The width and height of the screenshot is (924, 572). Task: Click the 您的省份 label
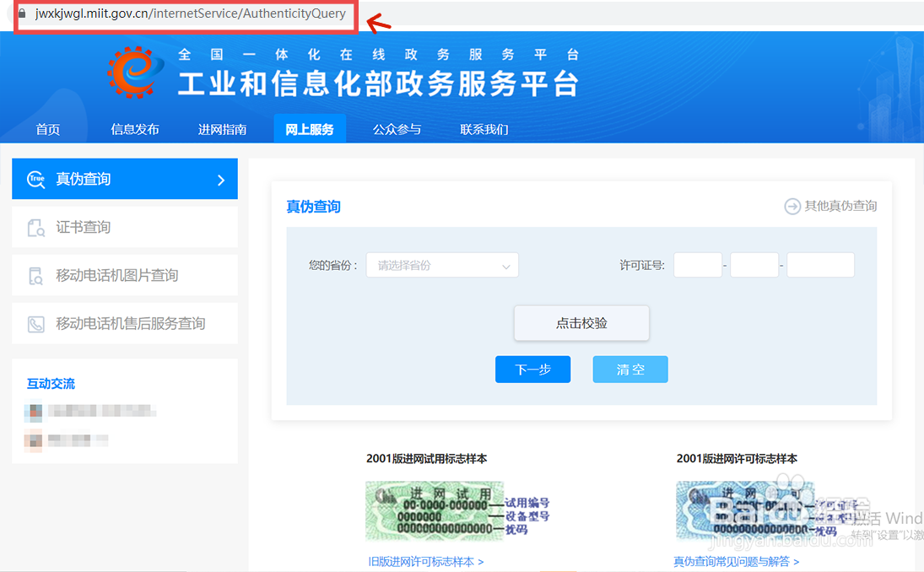point(333,265)
